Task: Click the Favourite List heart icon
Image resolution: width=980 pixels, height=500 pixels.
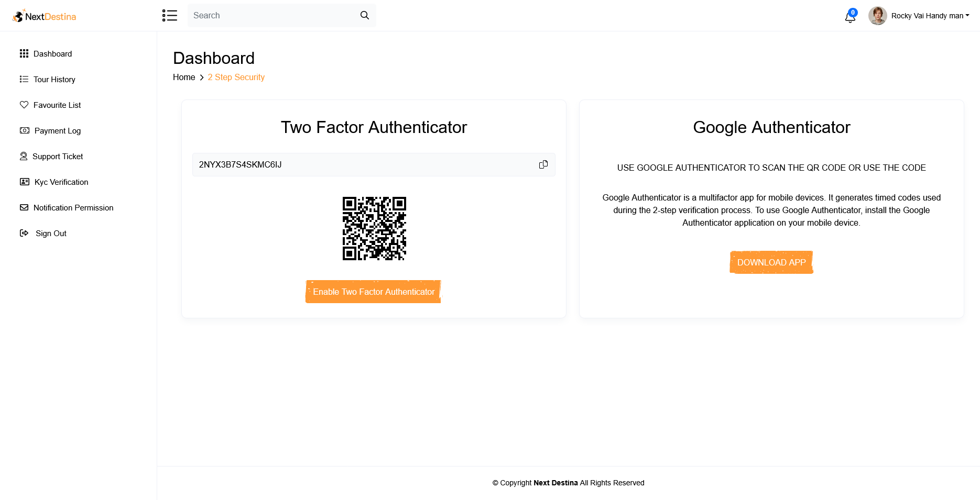Action: 24,105
